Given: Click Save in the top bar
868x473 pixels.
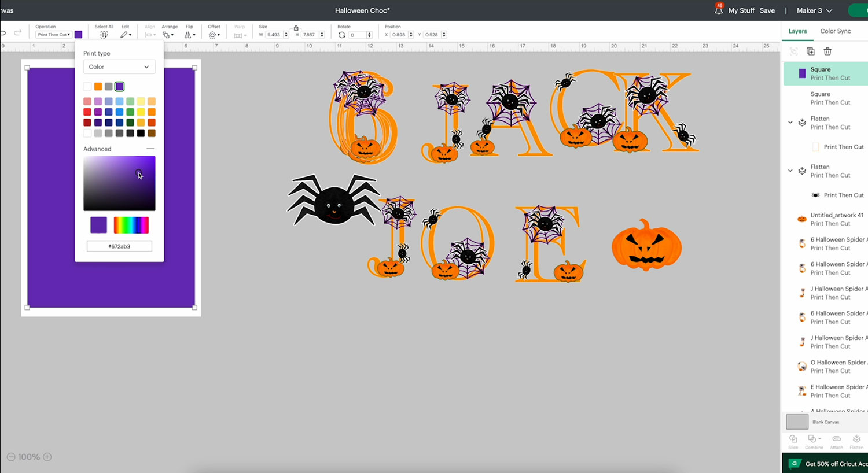Looking at the screenshot, I should click(x=767, y=10).
